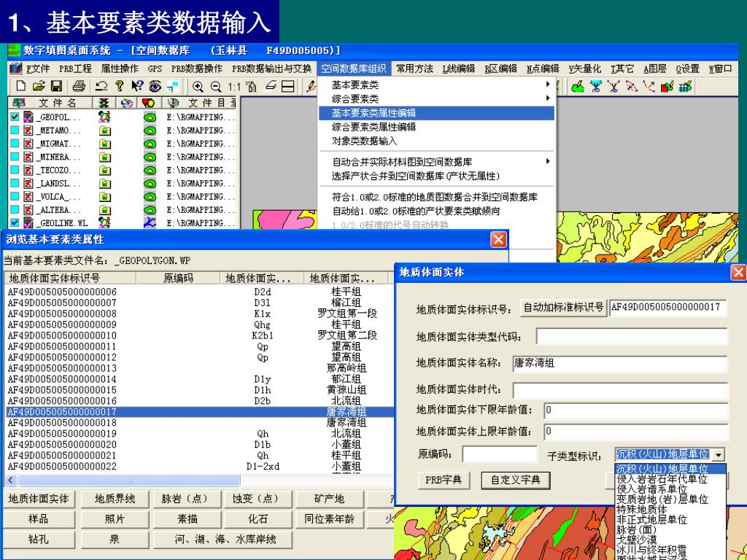
Task: Click the 自定义字典 button
Action: coord(516,480)
